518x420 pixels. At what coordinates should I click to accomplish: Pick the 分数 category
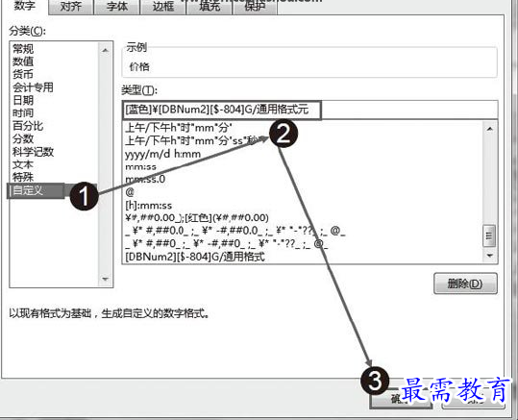(23, 138)
